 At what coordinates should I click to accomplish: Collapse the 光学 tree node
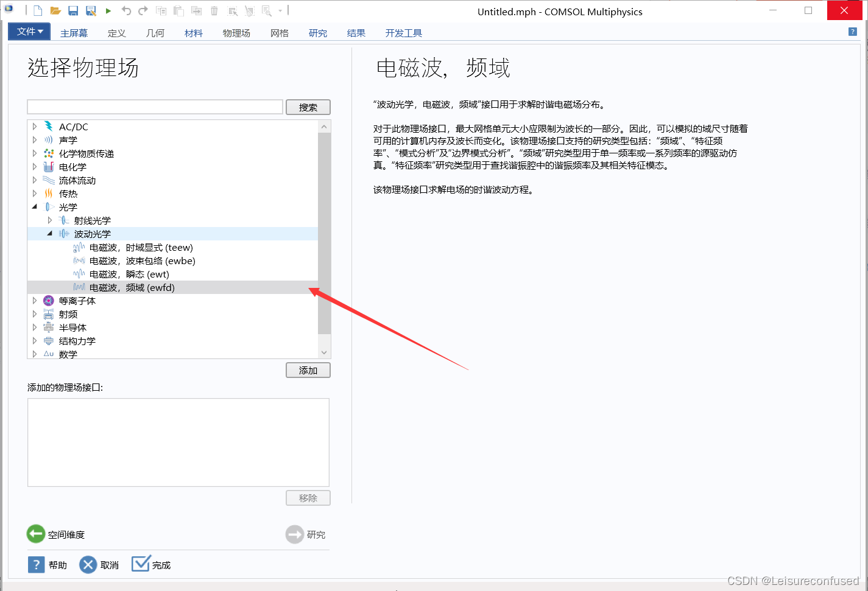[x=35, y=207]
